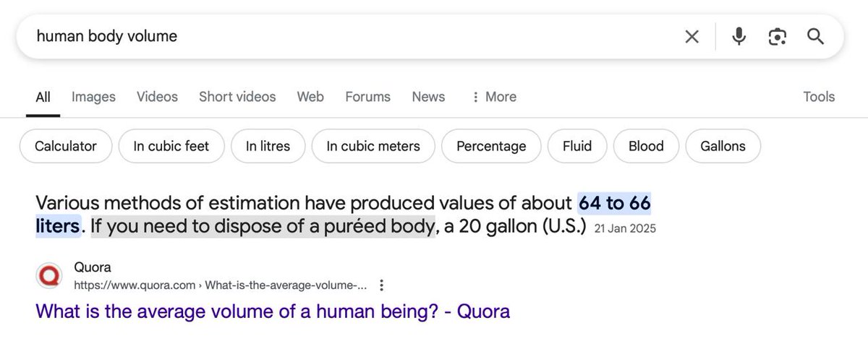Switch to the Web tab
This screenshot has height=341, width=868.
(x=310, y=97)
